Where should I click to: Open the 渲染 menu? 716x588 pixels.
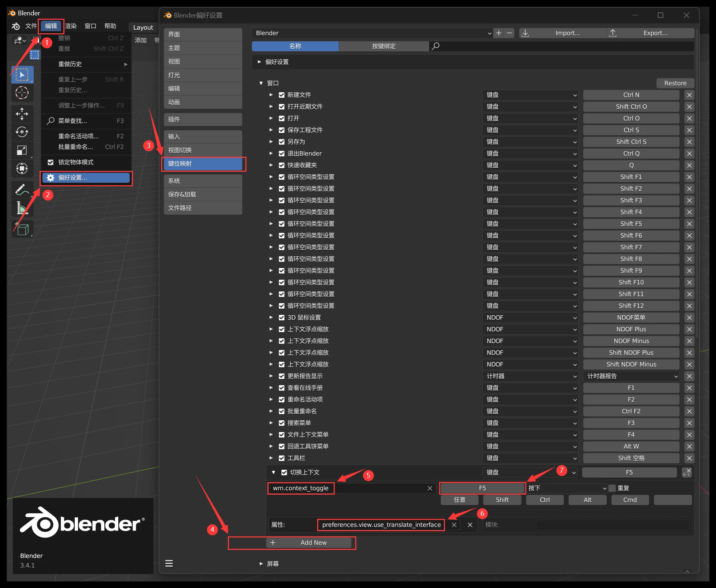71,26
